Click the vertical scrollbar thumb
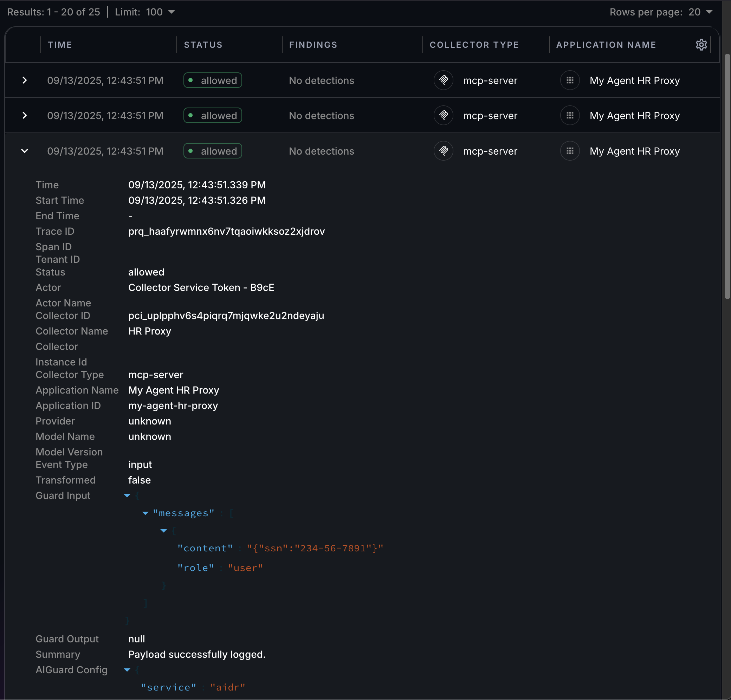731x700 pixels. tap(727, 175)
